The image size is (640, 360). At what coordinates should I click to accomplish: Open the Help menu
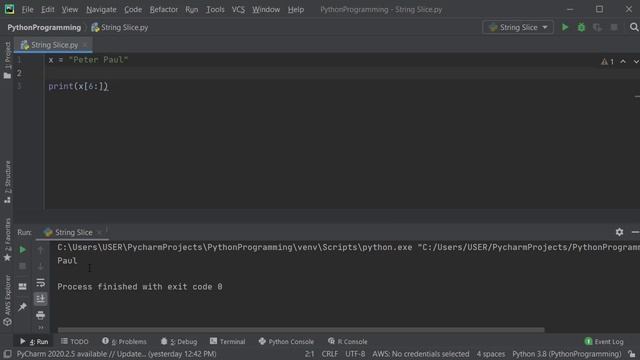(x=296, y=9)
